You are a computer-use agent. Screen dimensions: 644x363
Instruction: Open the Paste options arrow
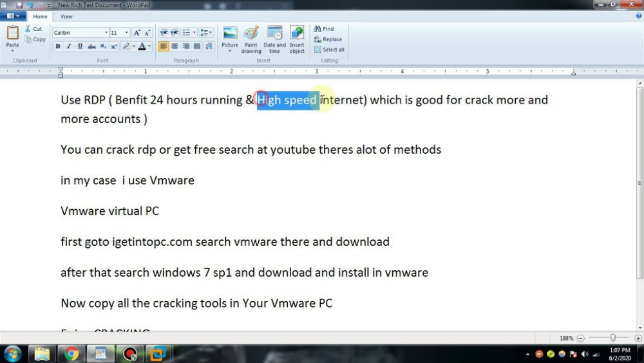click(12, 50)
